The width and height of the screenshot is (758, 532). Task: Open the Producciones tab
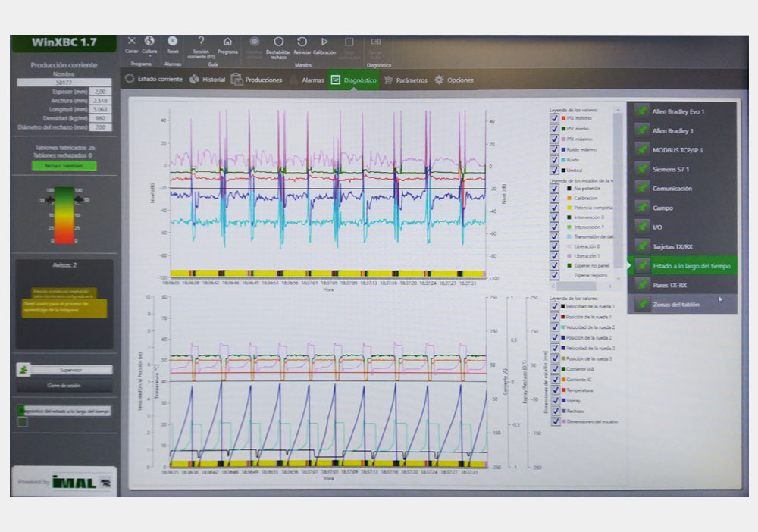[257, 80]
